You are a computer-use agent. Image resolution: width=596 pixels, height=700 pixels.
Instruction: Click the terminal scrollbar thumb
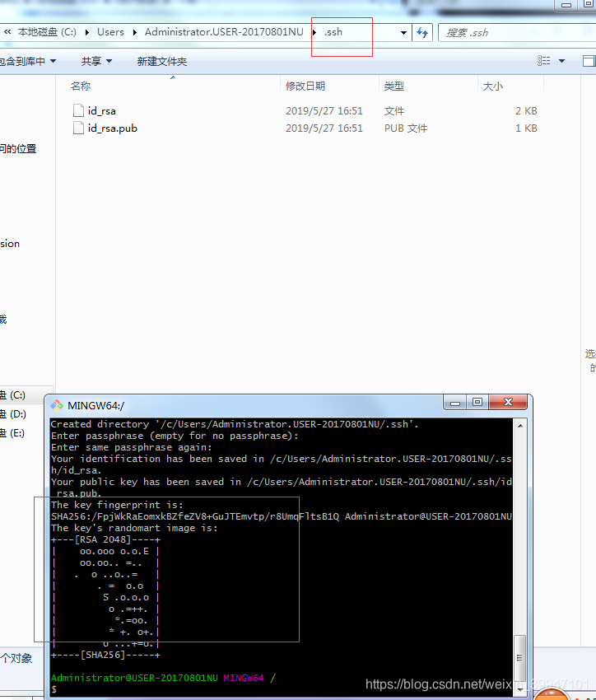[x=519, y=658]
